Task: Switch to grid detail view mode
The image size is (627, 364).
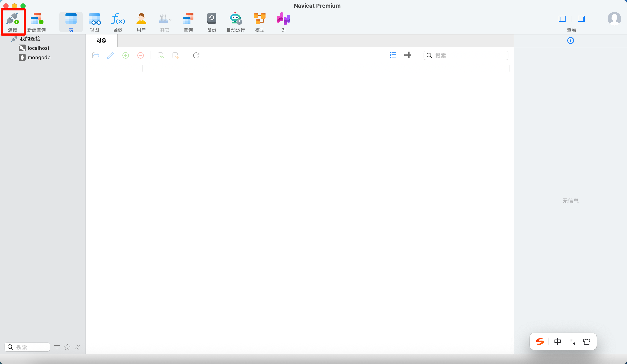Action: coord(408,55)
